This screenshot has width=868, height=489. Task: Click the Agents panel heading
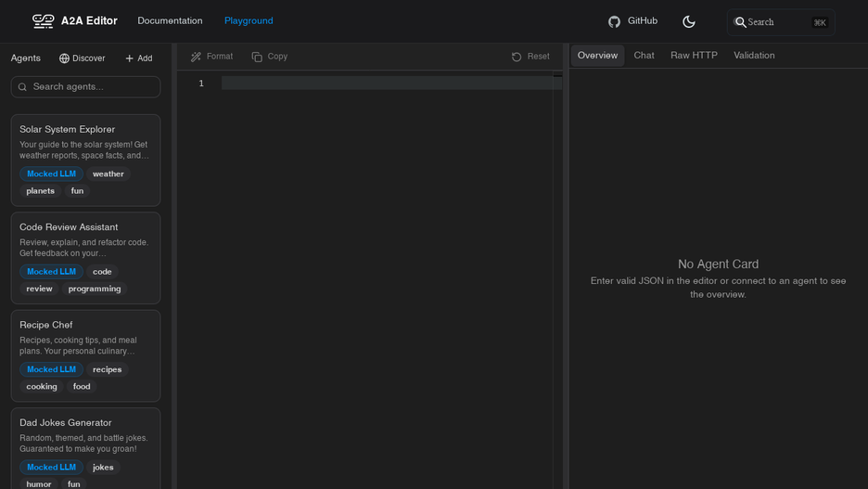(x=25, y=58)
